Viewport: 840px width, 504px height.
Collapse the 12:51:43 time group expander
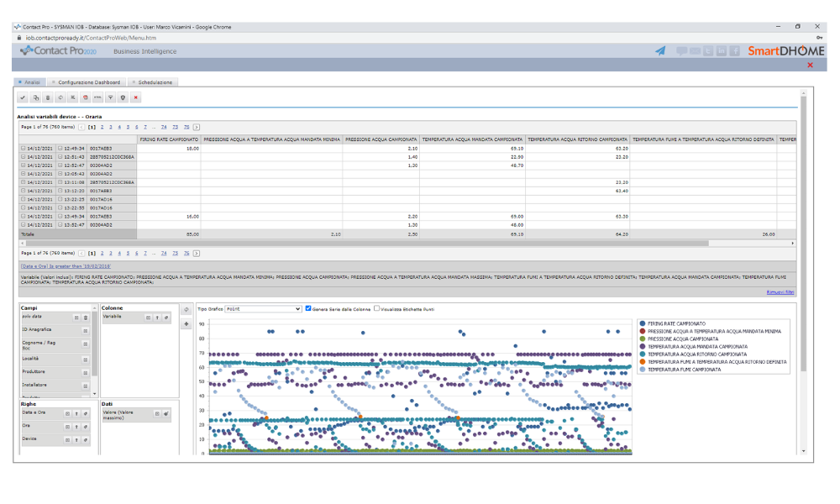pos(60,157)
